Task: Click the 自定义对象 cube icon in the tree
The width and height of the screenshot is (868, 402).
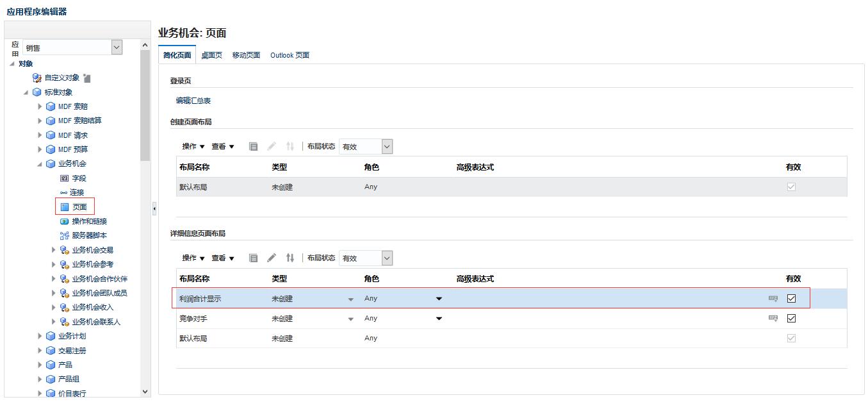Action: pos(37,78)
